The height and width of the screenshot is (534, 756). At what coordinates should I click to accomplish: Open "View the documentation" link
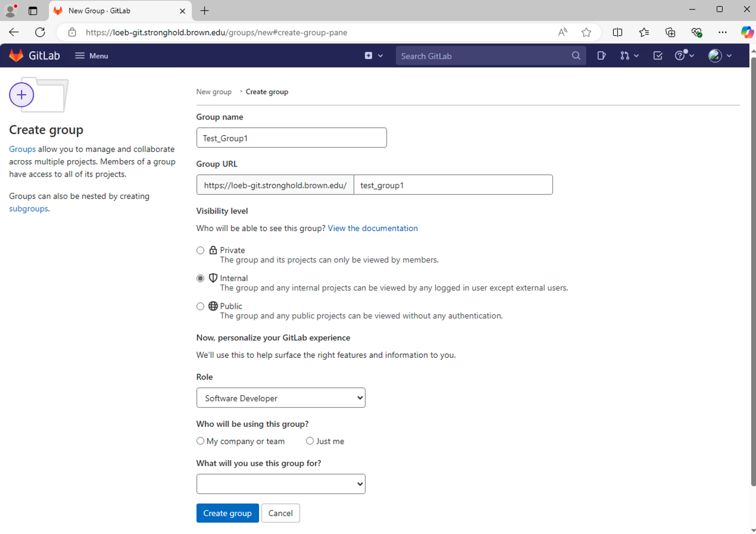[373, 228]
